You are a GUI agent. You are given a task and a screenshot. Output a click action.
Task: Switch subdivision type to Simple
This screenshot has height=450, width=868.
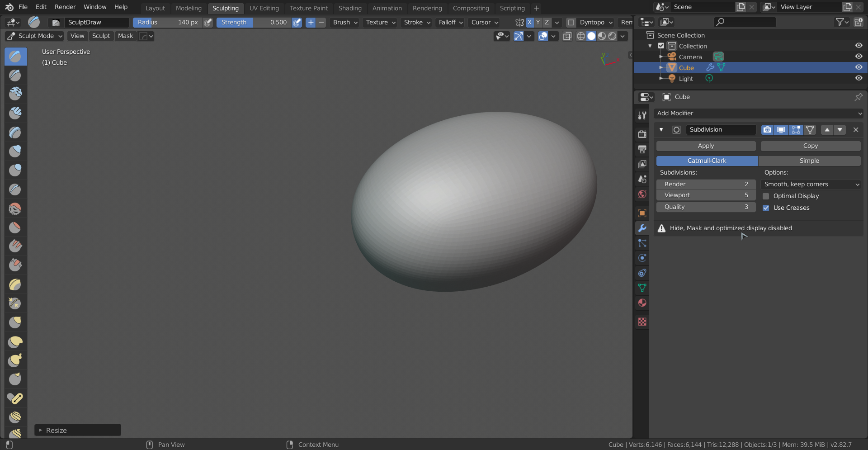[809, 161]
